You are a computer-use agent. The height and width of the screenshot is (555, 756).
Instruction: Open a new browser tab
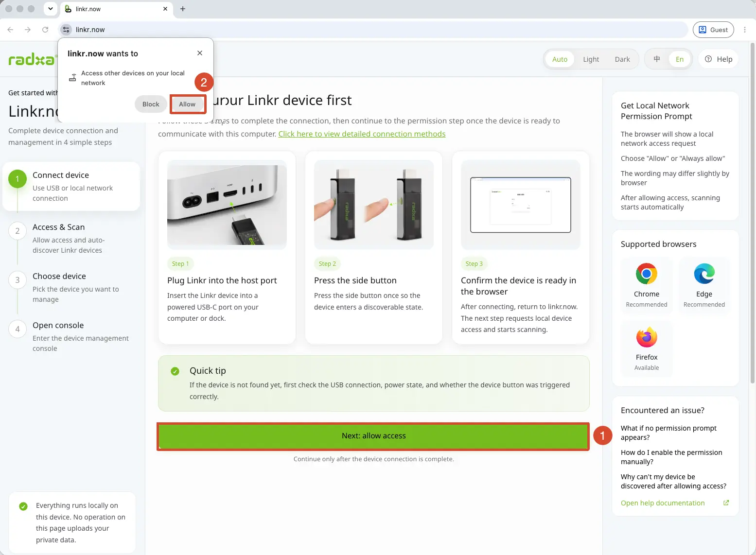click(x=183, y=9)
